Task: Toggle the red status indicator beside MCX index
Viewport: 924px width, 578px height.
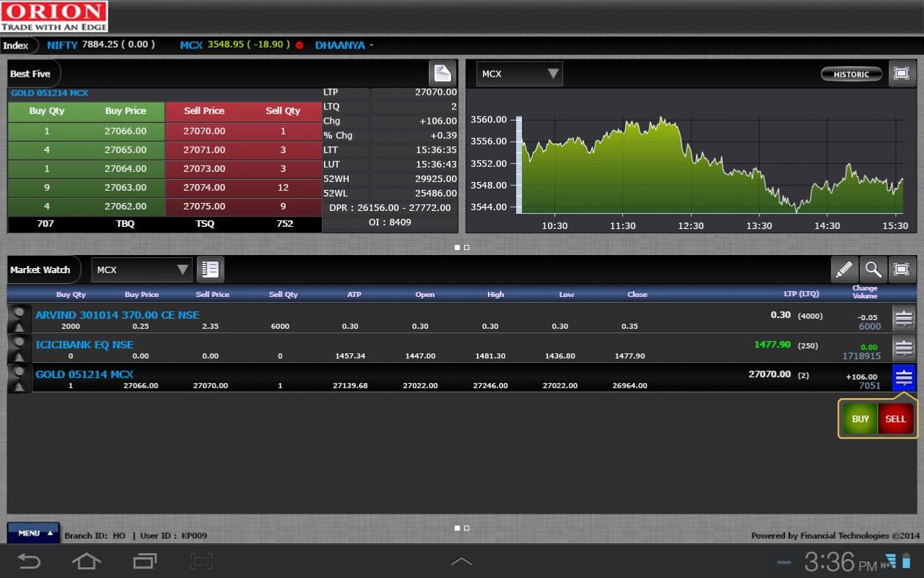Action: click(x=299, y=45)
